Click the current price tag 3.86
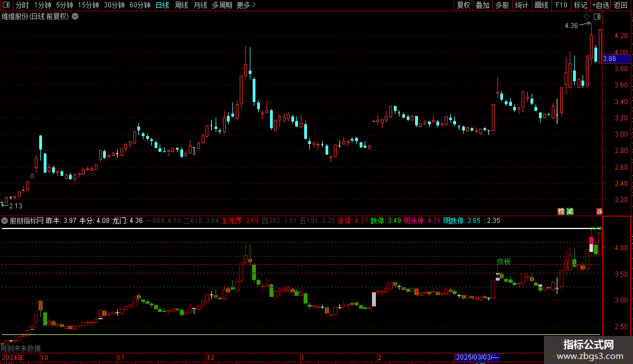 [x=617, y=59]
